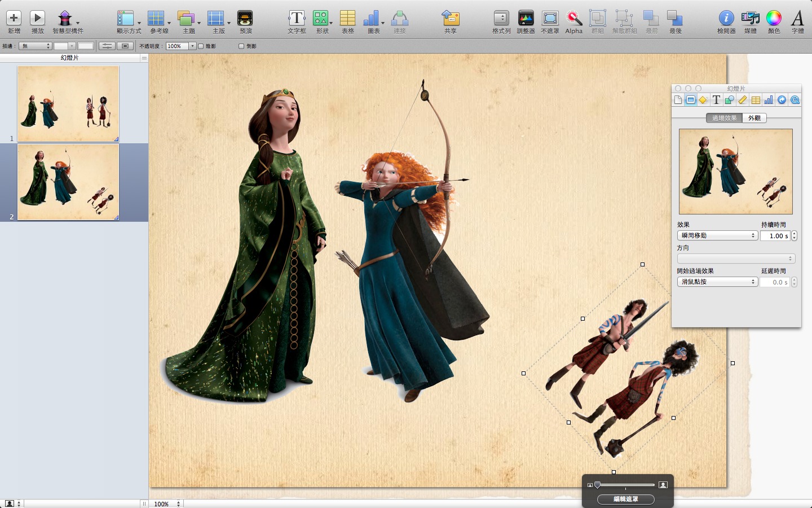Open the Start Transition (開始過場效果) dropdown

(x=717, y=282)
